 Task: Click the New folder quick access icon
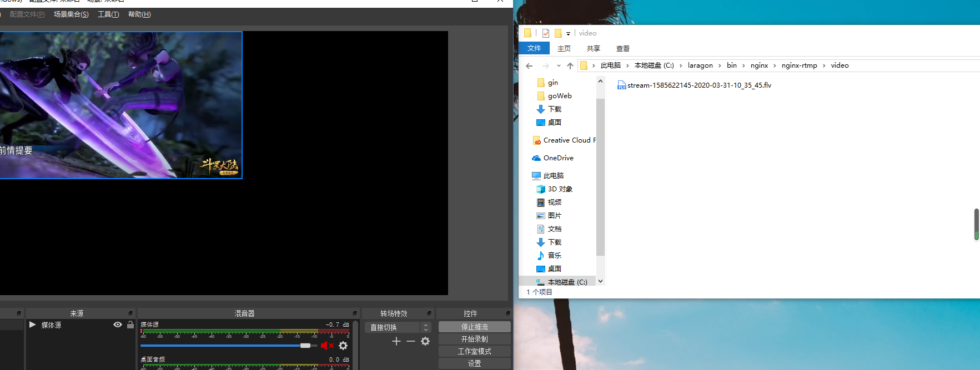tap(559, 33)
